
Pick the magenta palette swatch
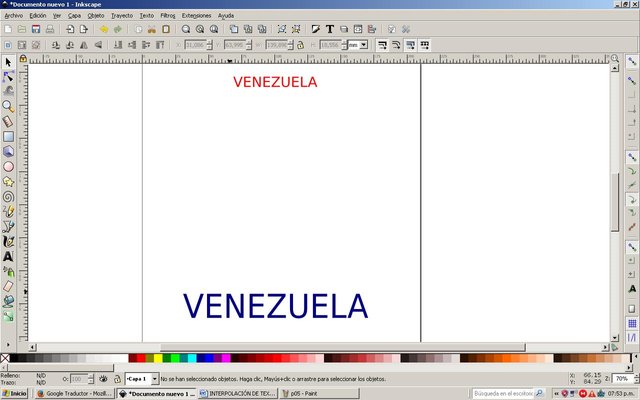click(x=226, y=358)
